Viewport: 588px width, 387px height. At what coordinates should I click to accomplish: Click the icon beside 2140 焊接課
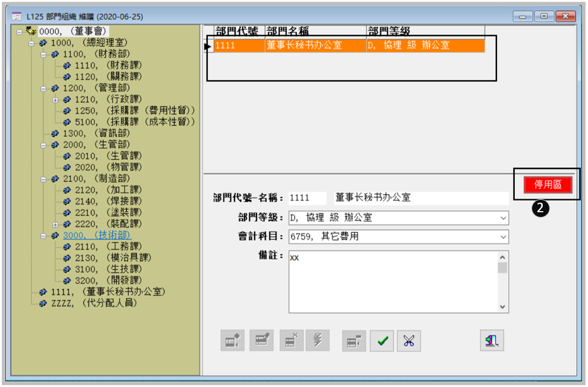(67, 202)
